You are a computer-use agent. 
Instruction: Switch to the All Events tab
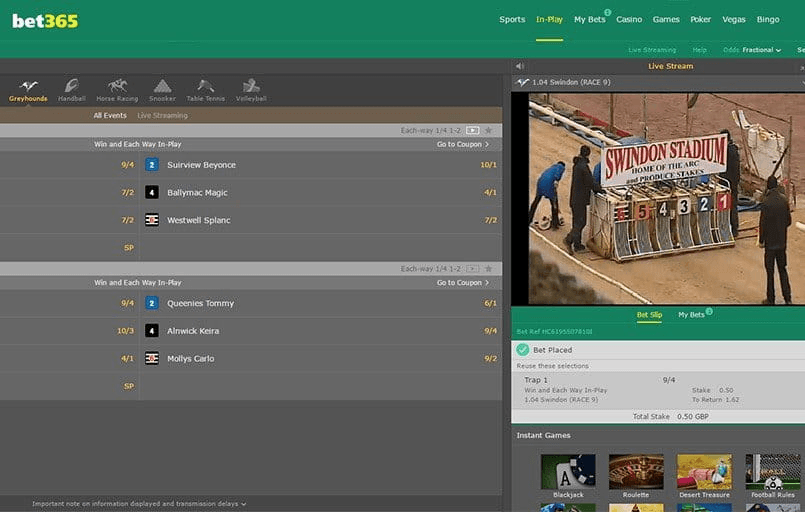point(110,116)
